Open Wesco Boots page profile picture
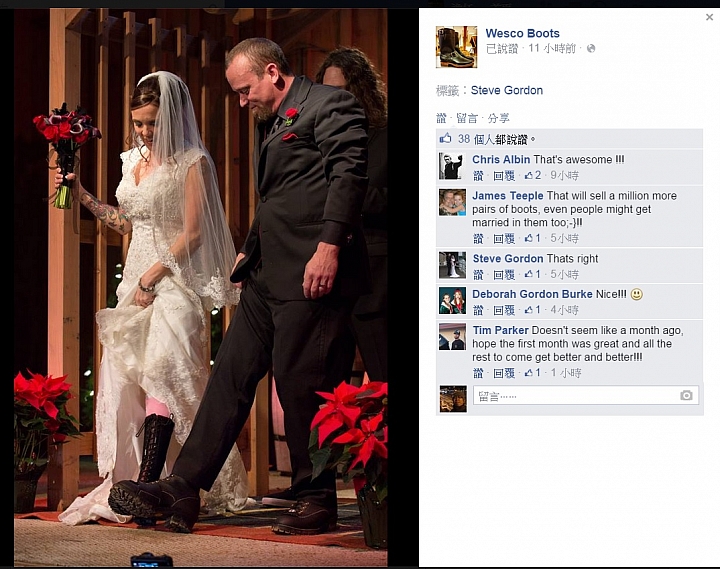 [x=456, y=47]
